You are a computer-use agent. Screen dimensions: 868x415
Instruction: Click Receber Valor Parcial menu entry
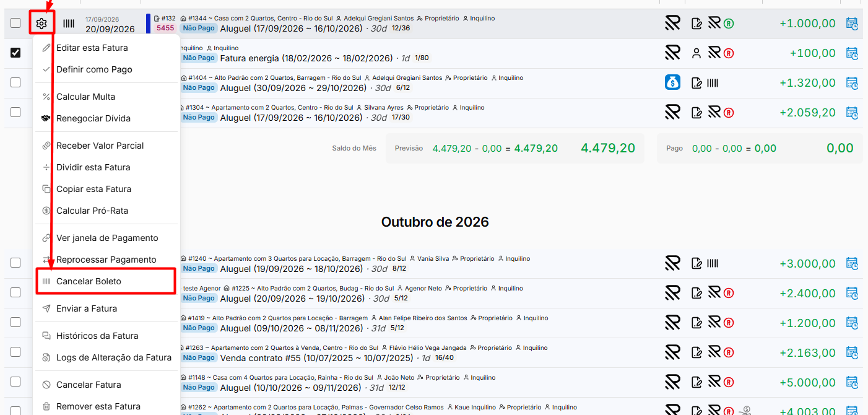pos(106,146)
